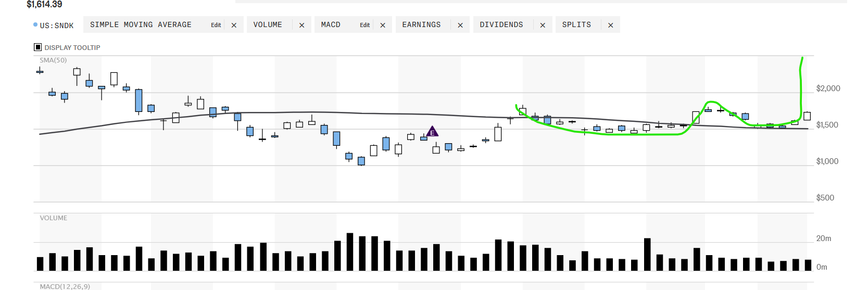Click the MACD(12,26,9) panel label

(65, 286)
